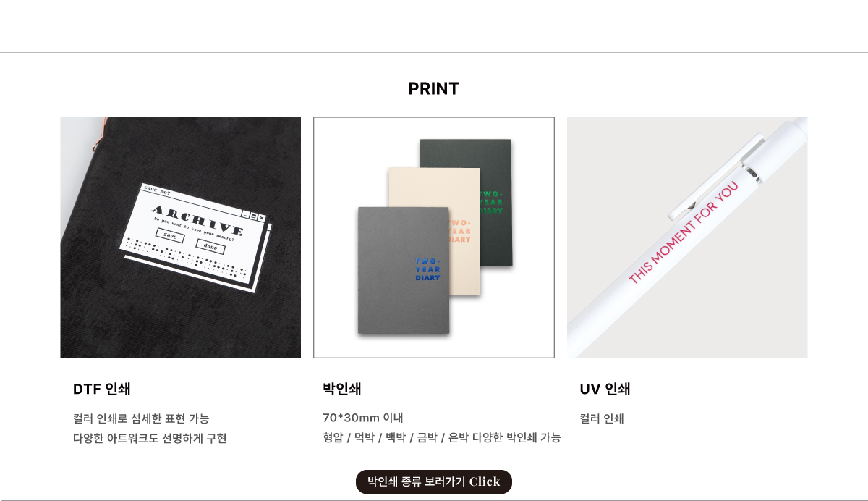This screenshot has height=501, width=868.
Task: Click 컬러 인쇄로 섬세한 표현 가능 description
Action: 141,418
